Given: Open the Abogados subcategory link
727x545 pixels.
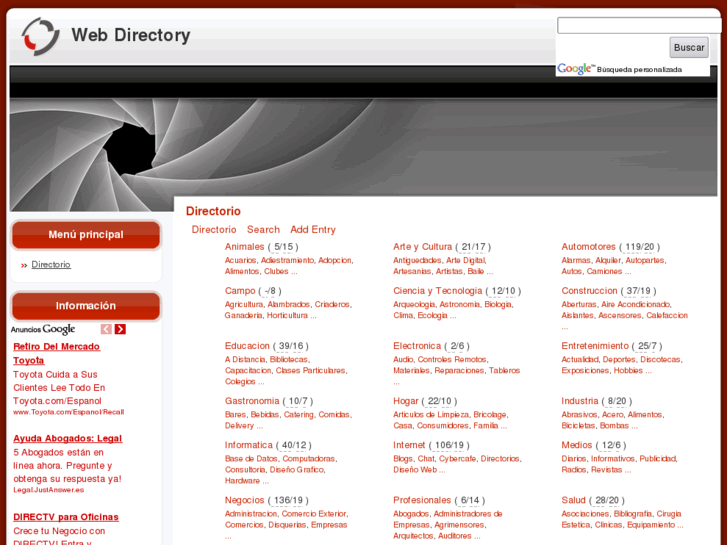Looking at the screenshot, I should 411,514.
